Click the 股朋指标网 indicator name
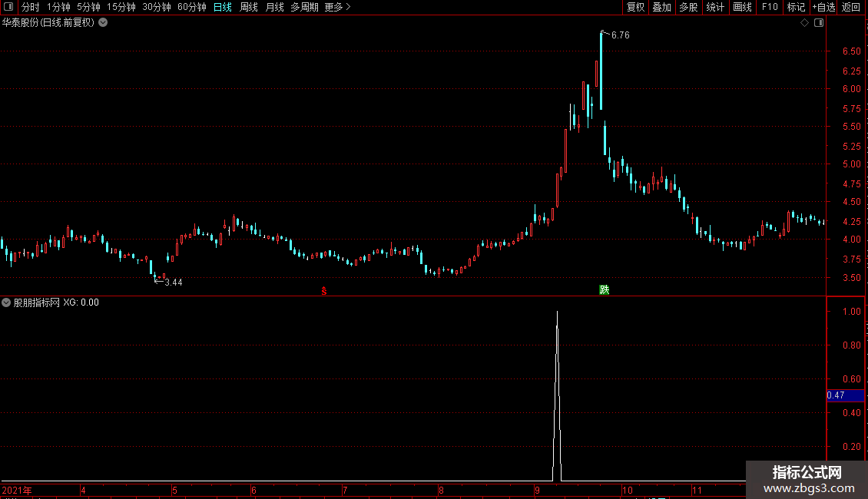Image resolution: width=868 pixels, height=499 pixels. (x=37, y=302)
